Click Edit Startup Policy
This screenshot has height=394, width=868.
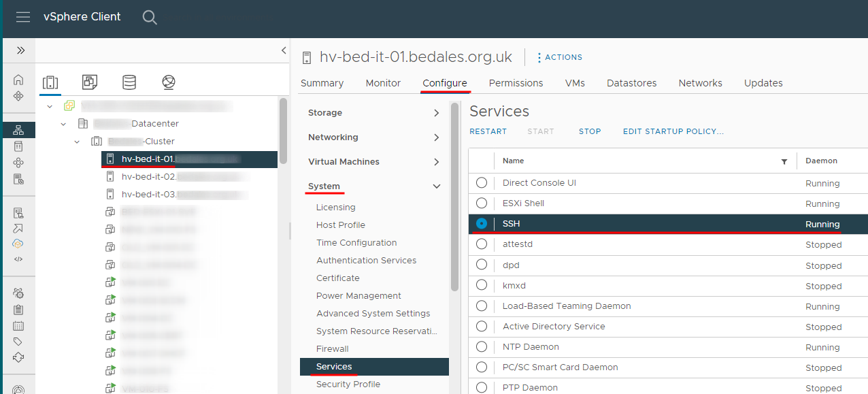(673, 131)
